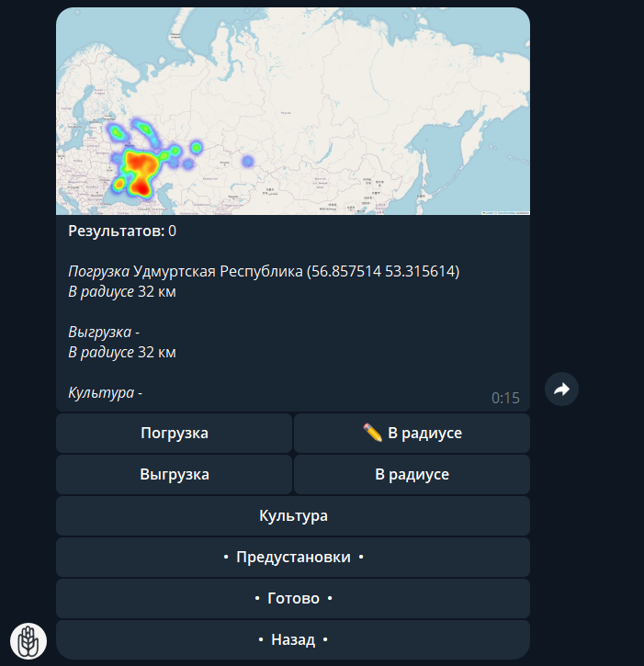Click the pencil В радиусе button
Viewport: 644px width, 666px height.
(x=412, y=433)
